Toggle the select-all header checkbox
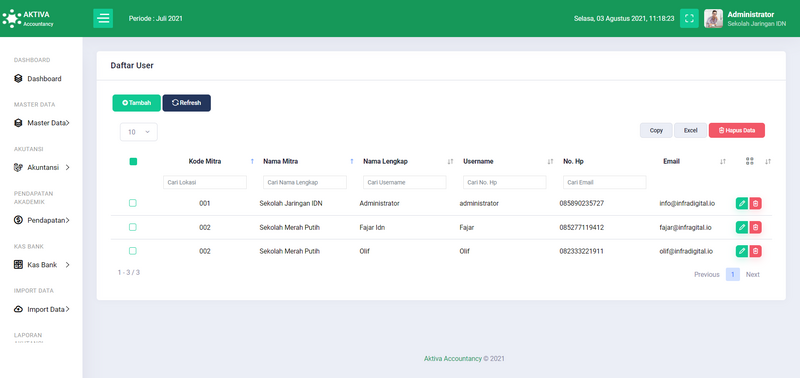Screen dimensions: 800x378 [133, 162]
